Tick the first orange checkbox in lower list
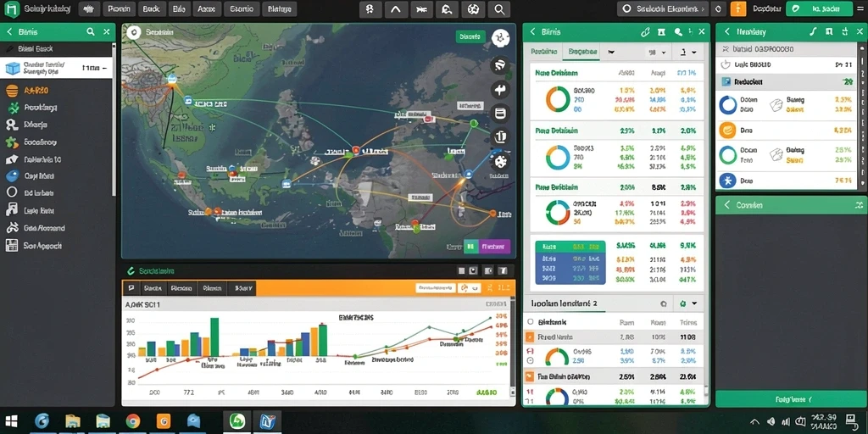This screenshot has height=434, width=868. (x=530, y=337)
